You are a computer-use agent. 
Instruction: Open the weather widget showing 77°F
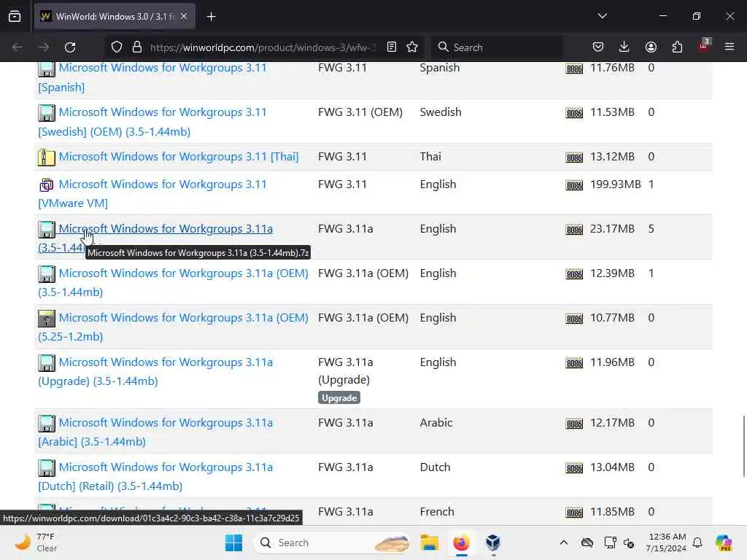point(36,542)
